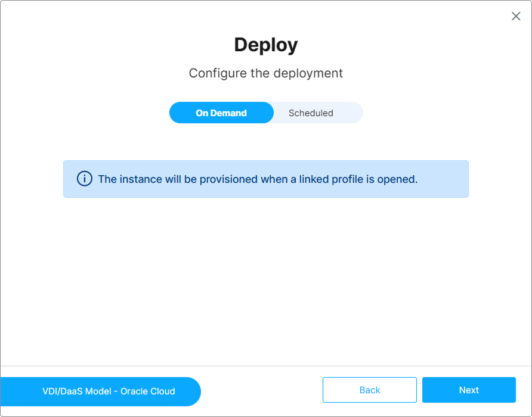Return to the previous step with Back

[x=370, y=390]
